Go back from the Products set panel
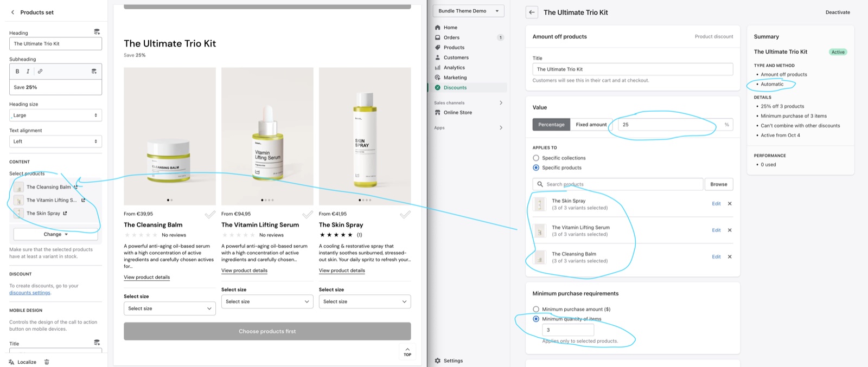Viewport: 868px width, 367px height. [12, 12]
